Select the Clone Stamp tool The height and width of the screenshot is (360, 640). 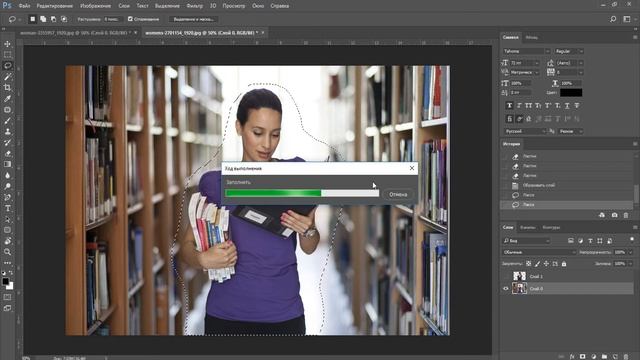tap(7, 132)
